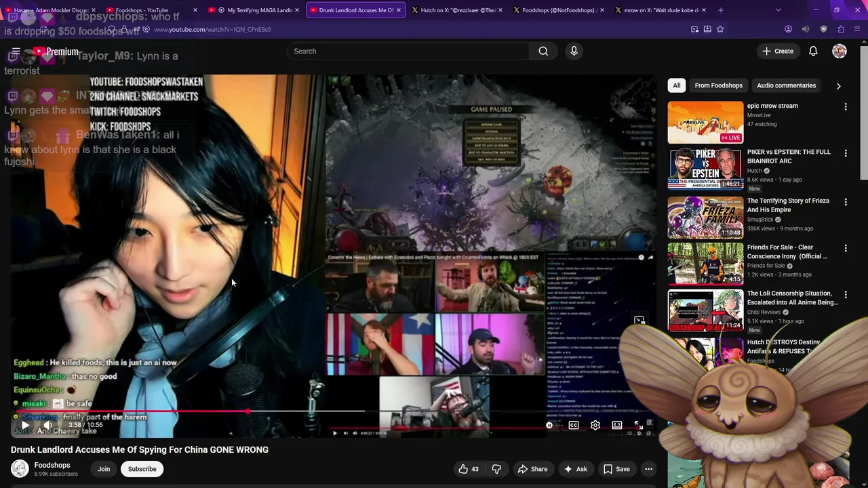Select the From Foodshops filter chip

[x=718, y=85]
